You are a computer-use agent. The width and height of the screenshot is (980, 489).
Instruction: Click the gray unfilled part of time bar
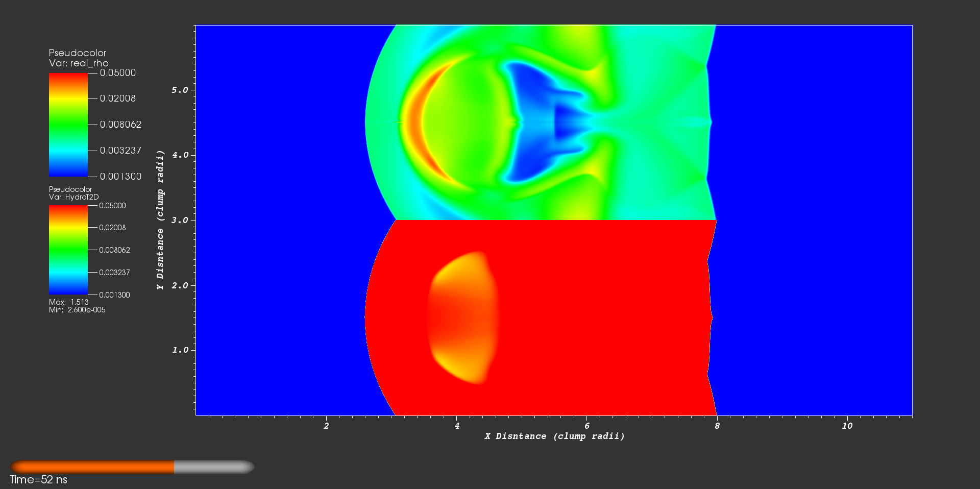[x=214, y=467]
